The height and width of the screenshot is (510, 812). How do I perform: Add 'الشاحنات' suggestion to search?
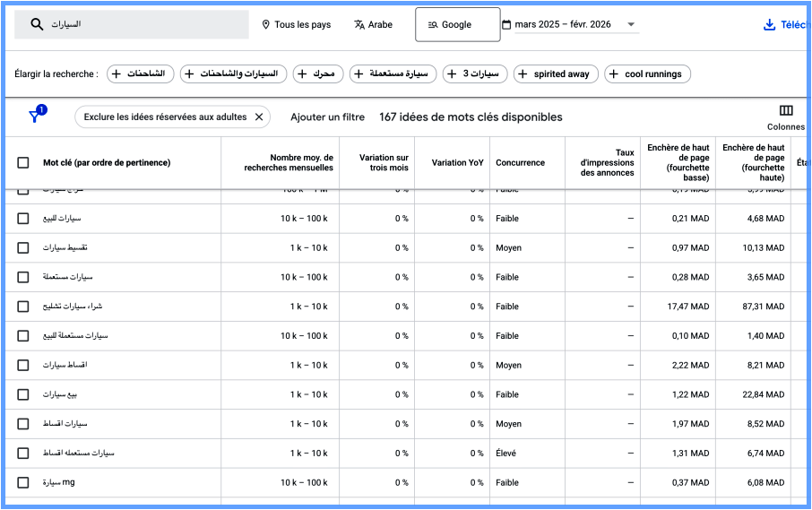(x=140, y=73)
